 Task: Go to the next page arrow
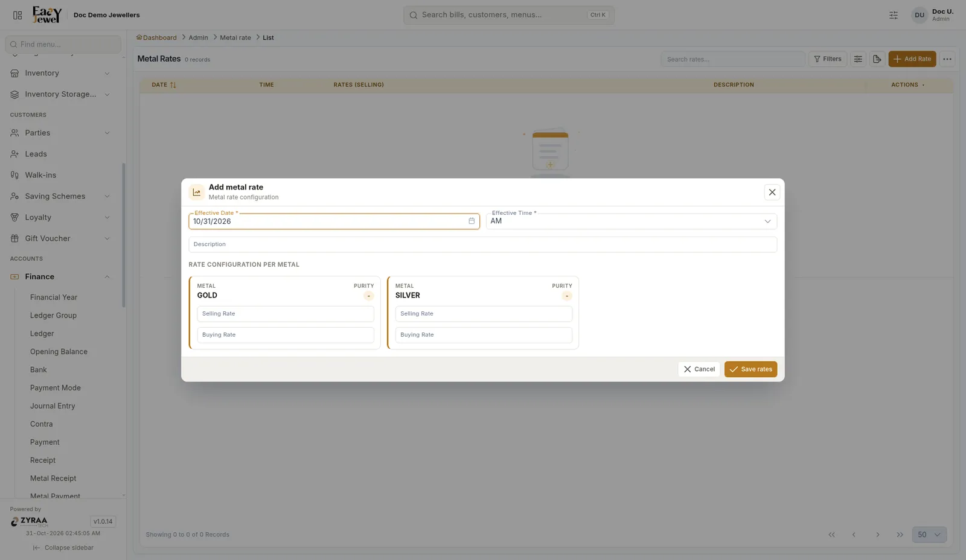click(x=877, y=535)
